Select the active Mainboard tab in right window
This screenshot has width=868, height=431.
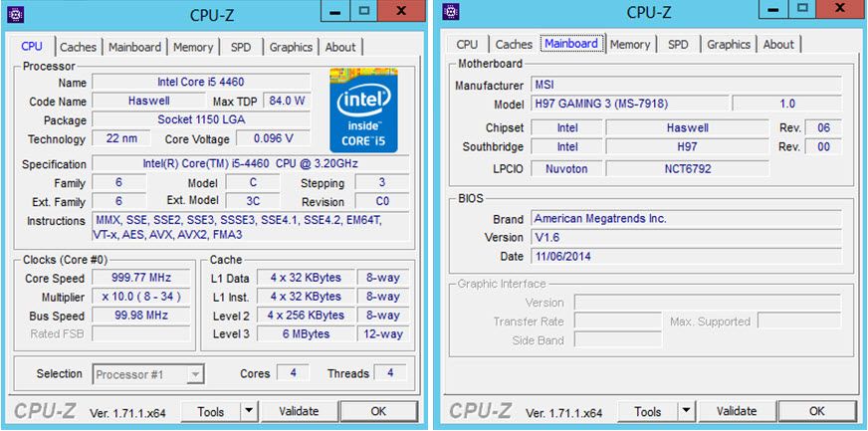tap(571, 43)
